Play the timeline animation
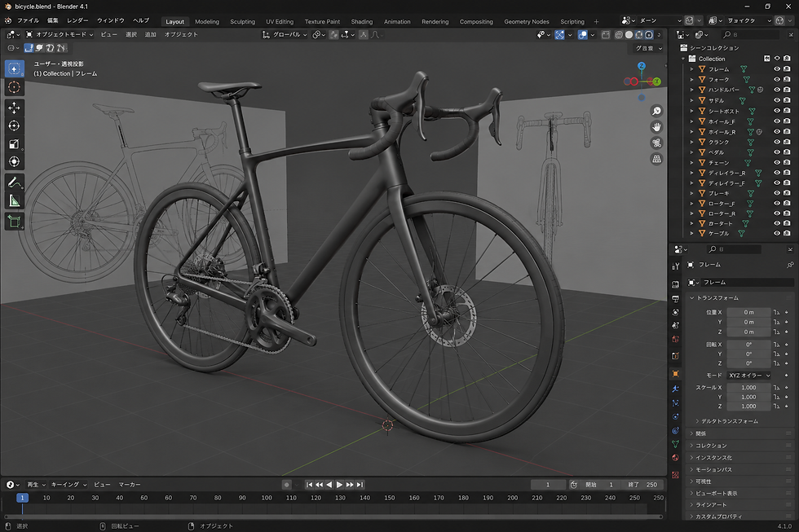Screen dimensions: 799x532 tap(339, 485)
